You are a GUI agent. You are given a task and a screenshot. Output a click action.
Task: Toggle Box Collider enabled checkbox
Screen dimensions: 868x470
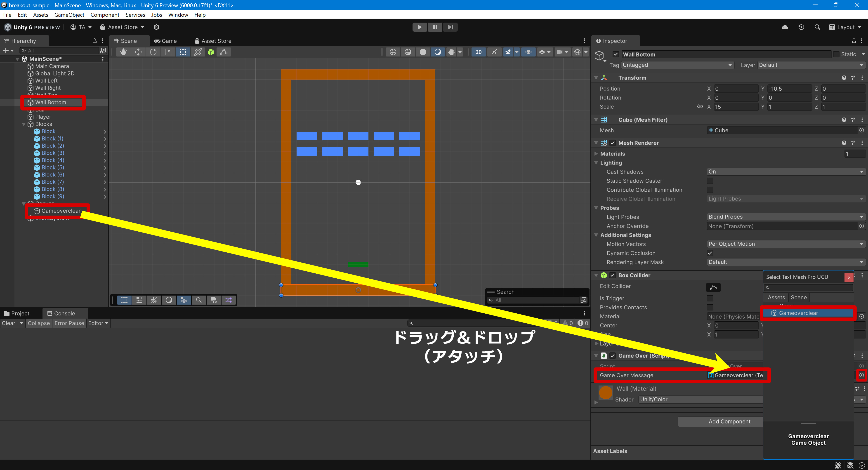[x=613, y=275]
